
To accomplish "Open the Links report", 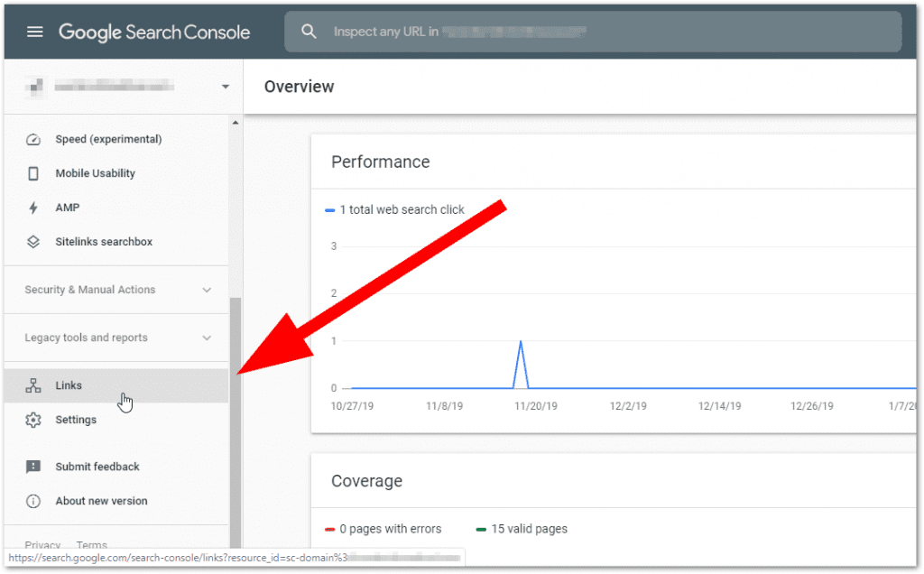I will [116, 386].
